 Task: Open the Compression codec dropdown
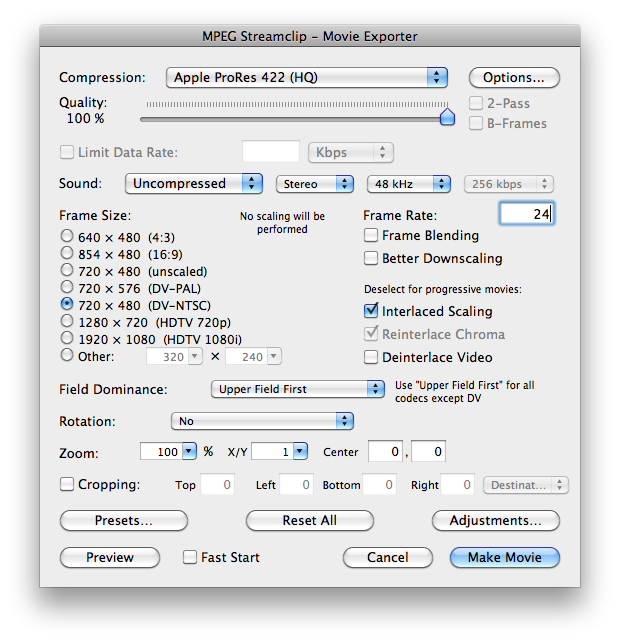pos(307,77)
